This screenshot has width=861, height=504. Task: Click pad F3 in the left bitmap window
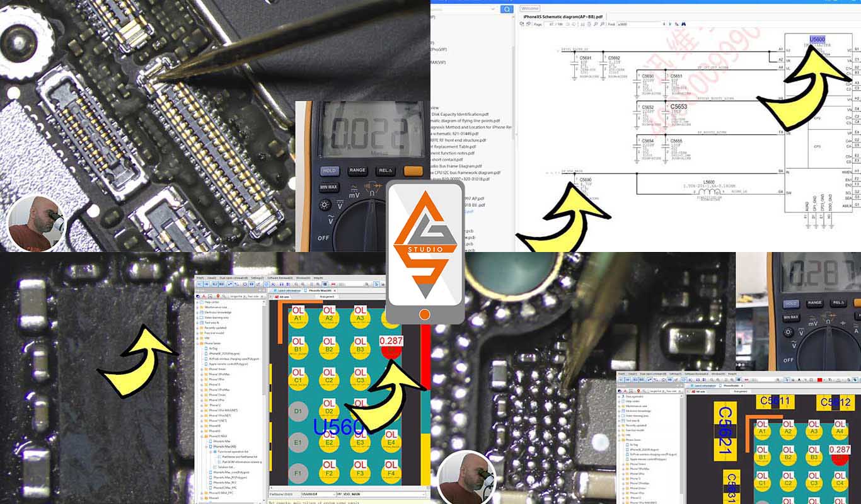(361, 473)
